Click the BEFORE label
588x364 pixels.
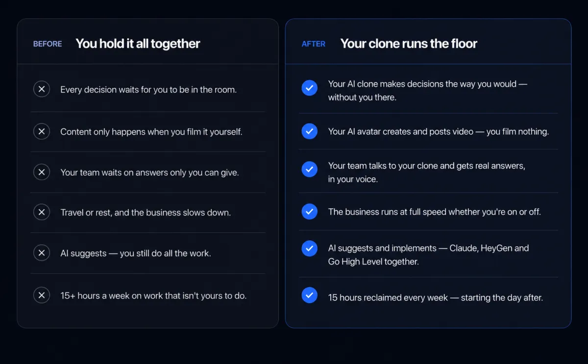pos(48,44)
